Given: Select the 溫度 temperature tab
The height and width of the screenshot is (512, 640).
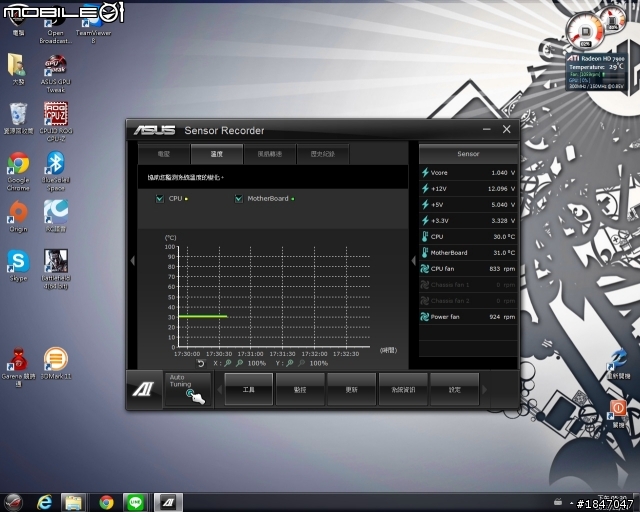Looking at the screenshot, I should point(217,154).
